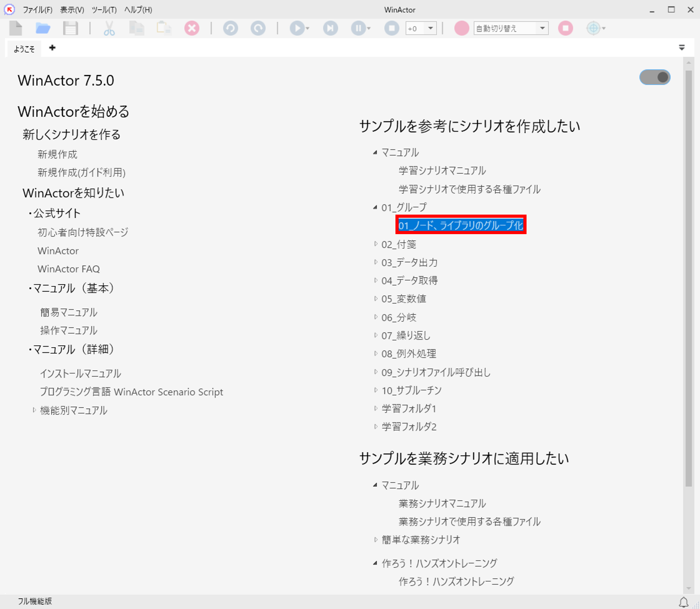700x609 pixels.
Task: Expand the 08_例外処理 node
Action: click(375, 353)
